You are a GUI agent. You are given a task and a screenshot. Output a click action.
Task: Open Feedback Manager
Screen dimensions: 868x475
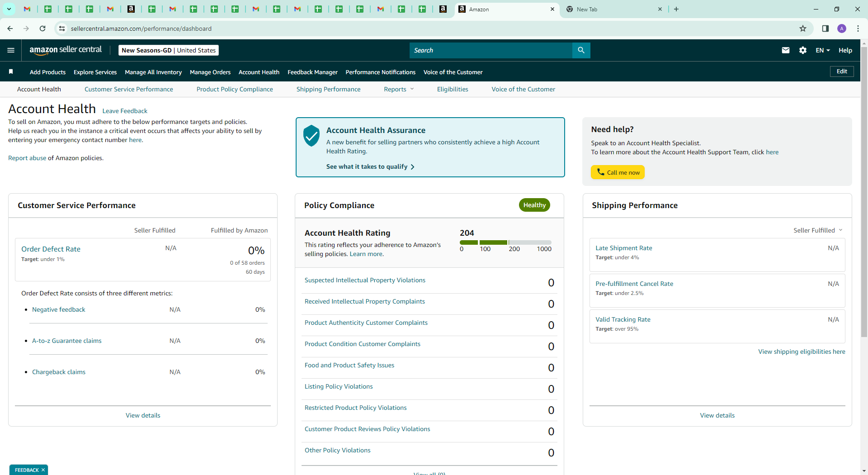point(312,72)
